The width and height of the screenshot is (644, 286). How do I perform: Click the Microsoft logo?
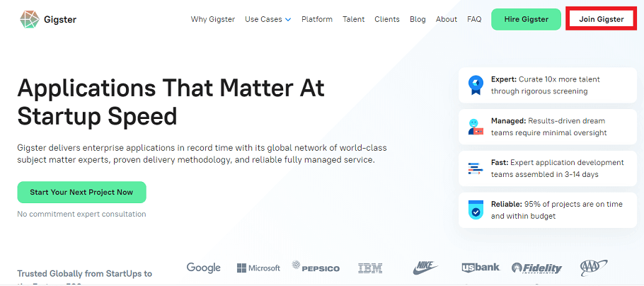click(258, 268)
